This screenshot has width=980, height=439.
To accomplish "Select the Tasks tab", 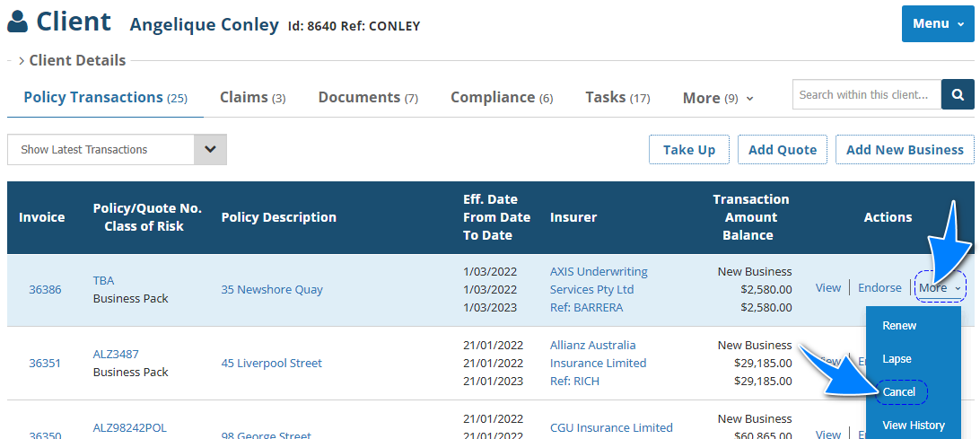I will pos(617,98).
